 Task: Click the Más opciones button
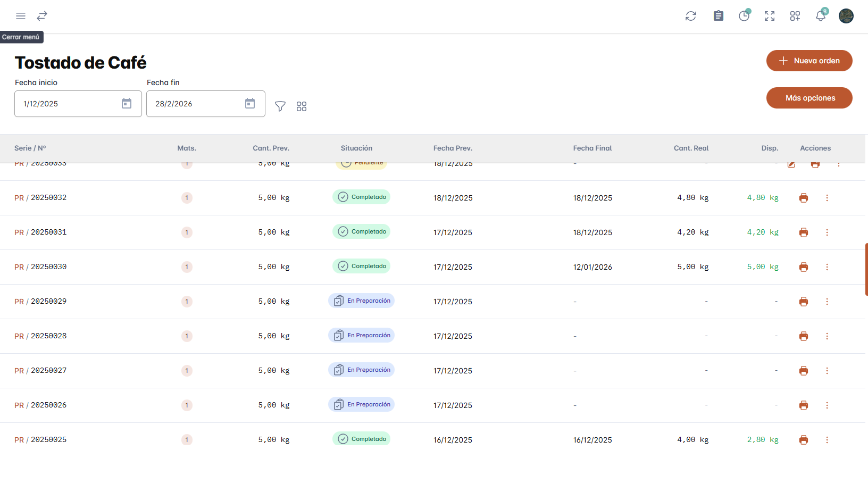click(x=809, y=98)
